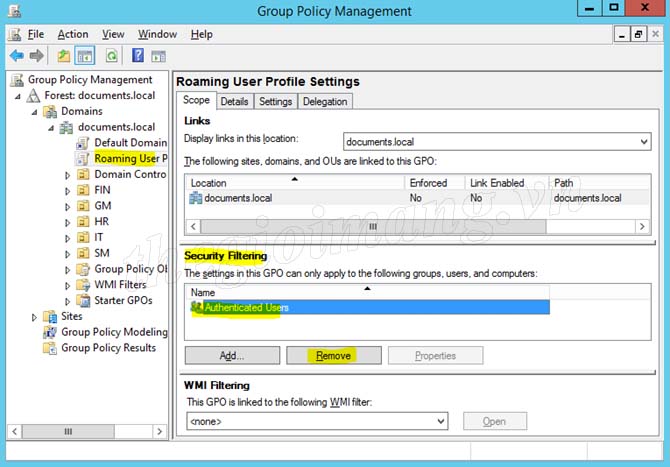This screenshot has width=670, height=467.
Task: Expand the GM organizational unit
Action: pos(68,207)
